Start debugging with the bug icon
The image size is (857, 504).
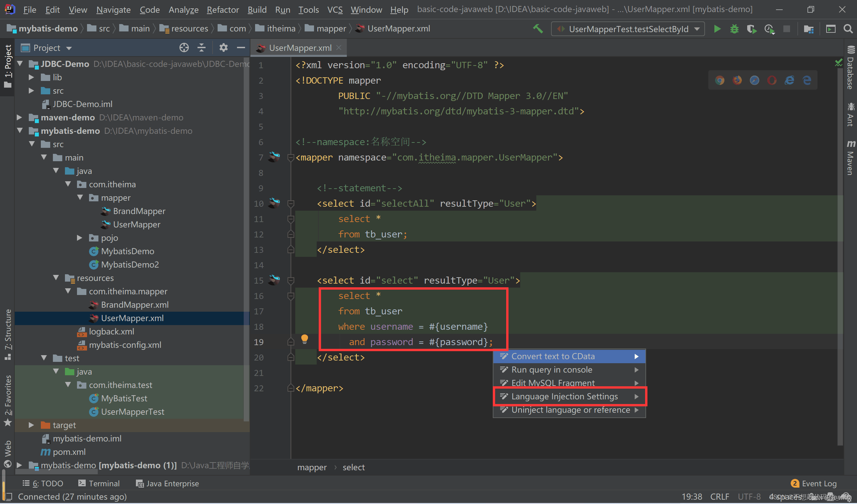pos(734,29)
